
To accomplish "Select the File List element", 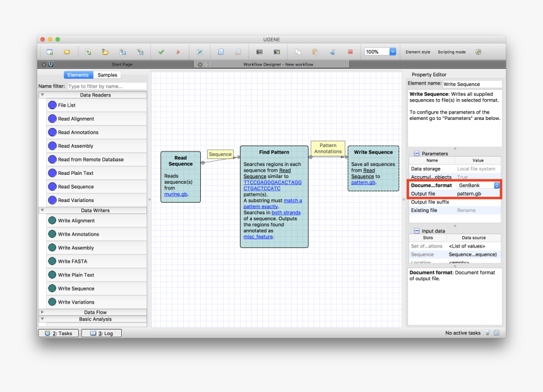I will click(97, 105).
